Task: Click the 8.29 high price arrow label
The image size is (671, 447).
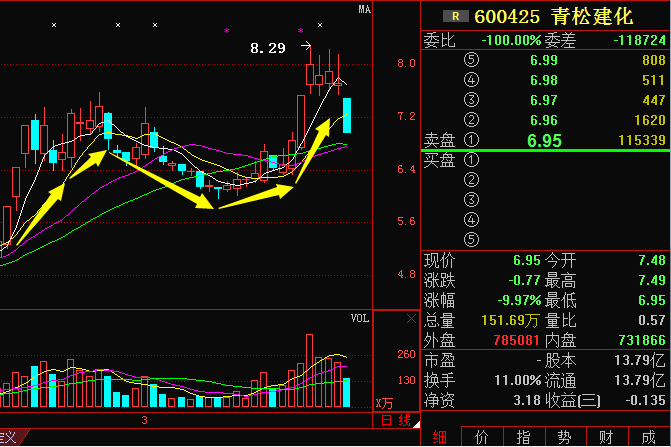Action: tap(268, 47)
